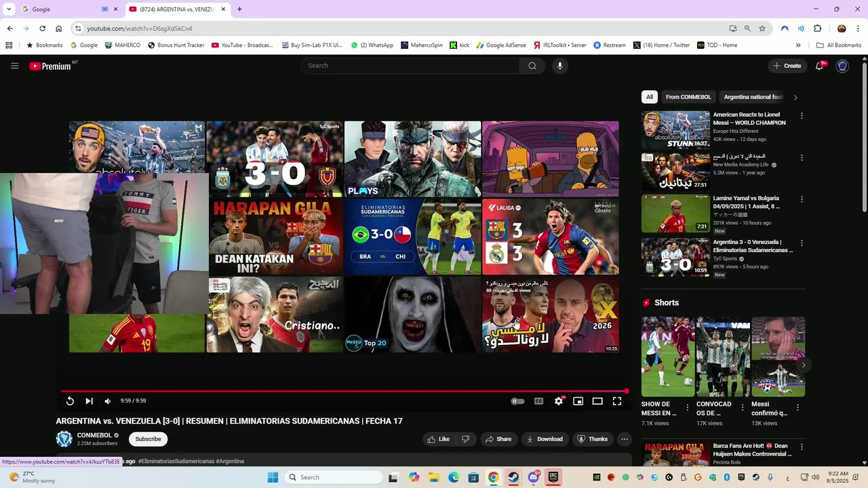Image resolution: width=868 pixels, height=488 pixels.
Task: Open more actions ellipsis under video
Action: (625, 439)
